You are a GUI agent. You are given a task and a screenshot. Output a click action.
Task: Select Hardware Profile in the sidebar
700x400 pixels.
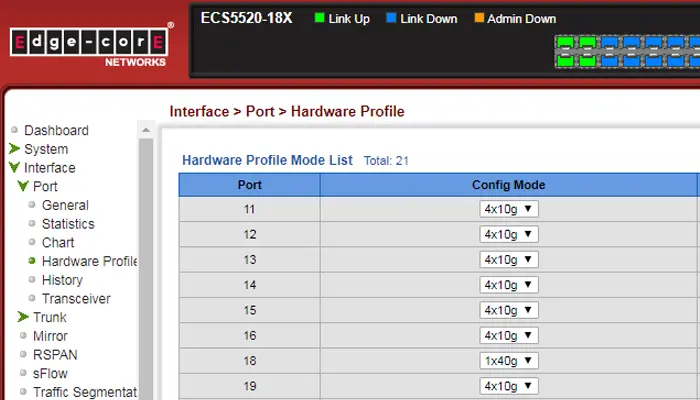tap(89, 261)
